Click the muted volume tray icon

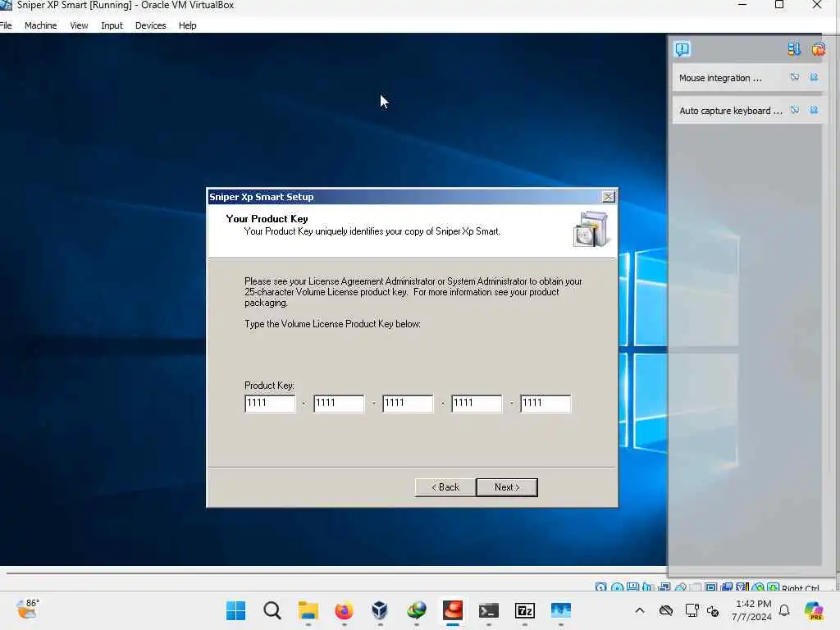coord(713,610)
